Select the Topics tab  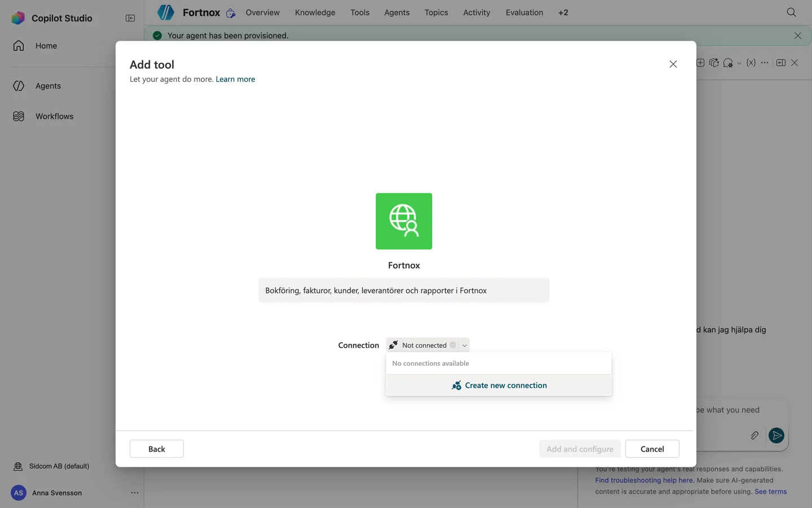436,12
